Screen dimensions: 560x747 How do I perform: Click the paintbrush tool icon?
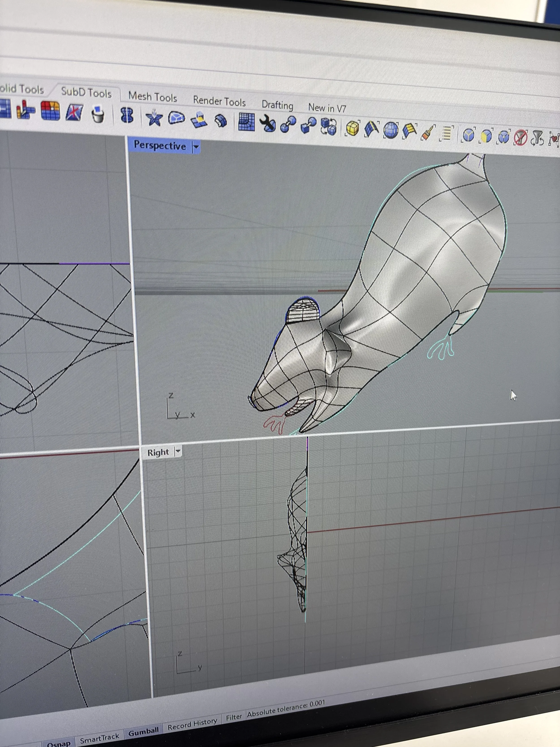[x=428, y=132]
